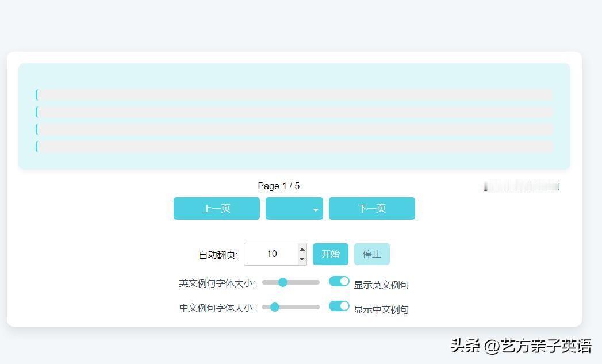Go to next page with 下一页 button

click(371, 209)
